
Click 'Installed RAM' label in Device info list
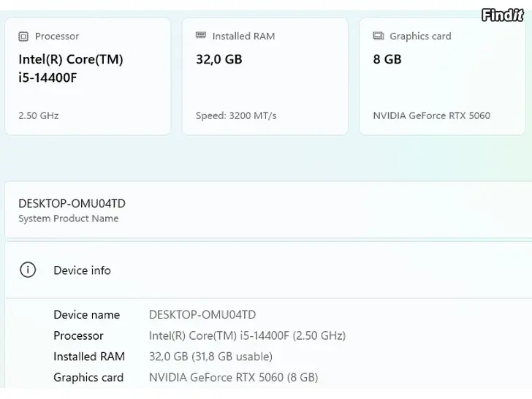[89, 357]
